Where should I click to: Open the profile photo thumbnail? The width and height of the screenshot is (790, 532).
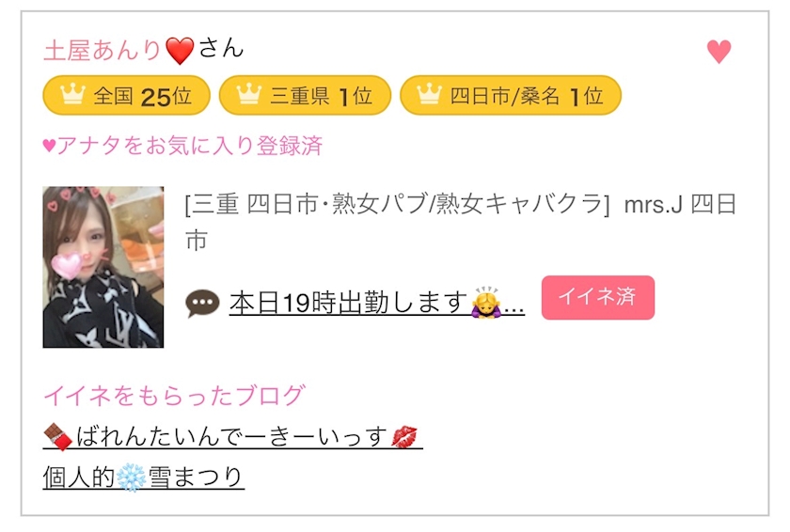pyautogui.click(x=103, y=267)
